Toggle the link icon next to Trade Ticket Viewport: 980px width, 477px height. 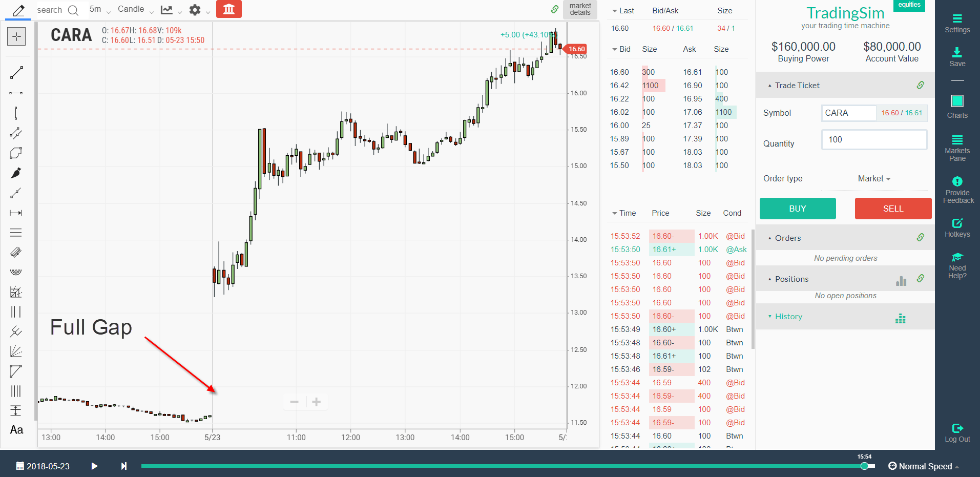[921, 85]
